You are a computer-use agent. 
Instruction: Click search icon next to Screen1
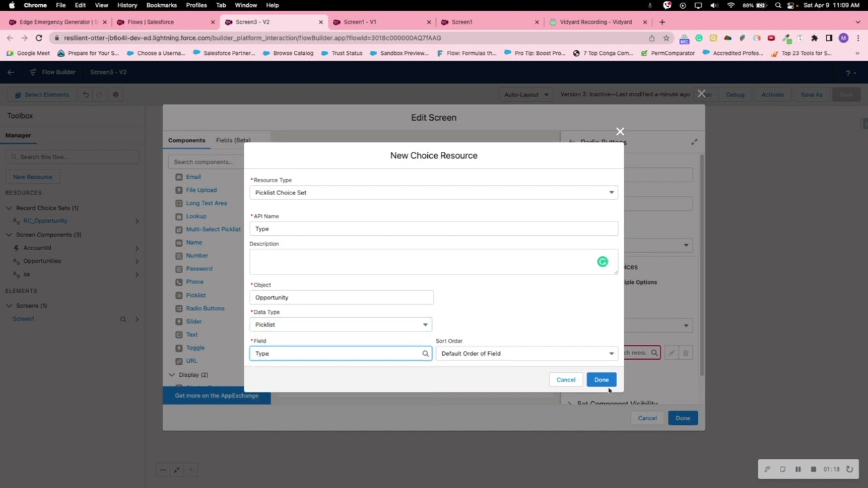[123, 319]
